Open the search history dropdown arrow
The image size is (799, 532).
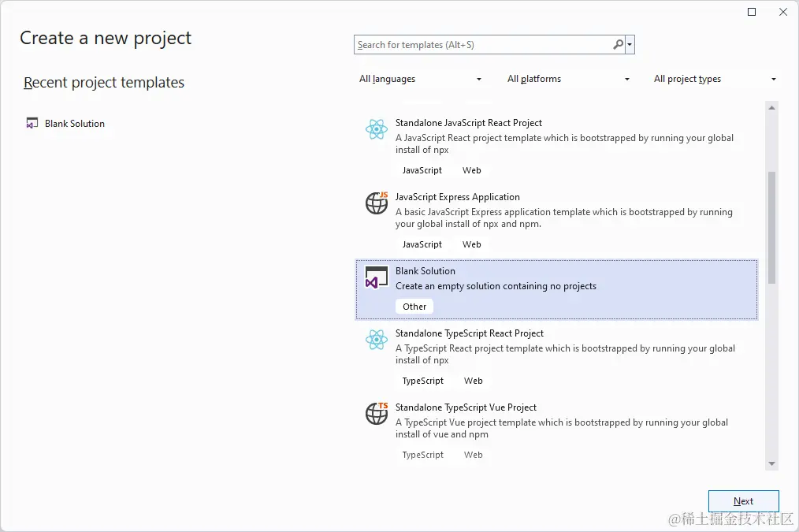(x=630, y=44)
